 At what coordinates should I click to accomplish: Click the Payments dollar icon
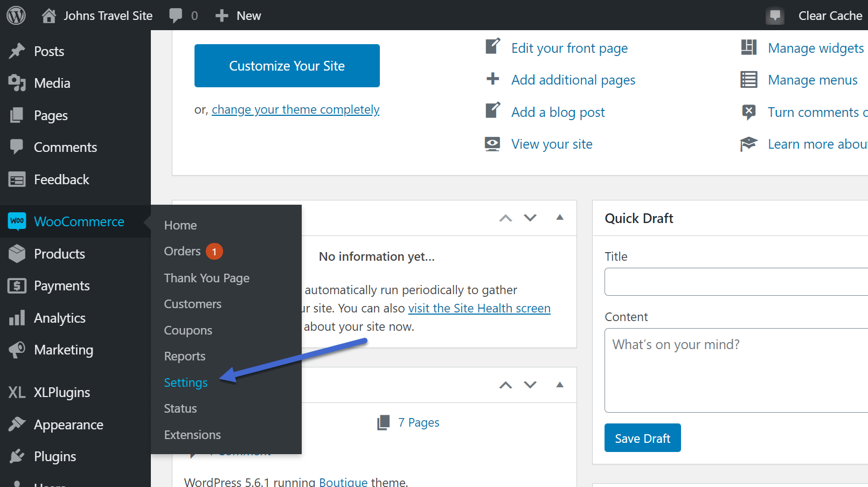(17, 286)
